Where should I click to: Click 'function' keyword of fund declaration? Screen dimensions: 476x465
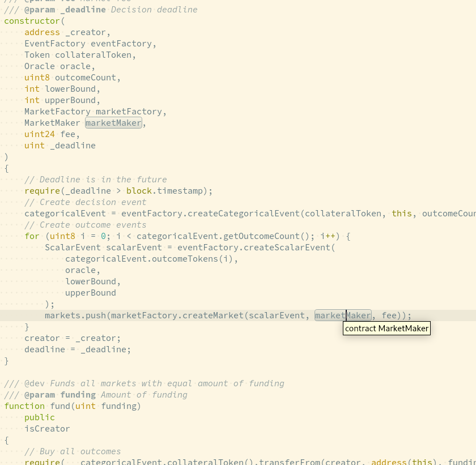(24, 406)
